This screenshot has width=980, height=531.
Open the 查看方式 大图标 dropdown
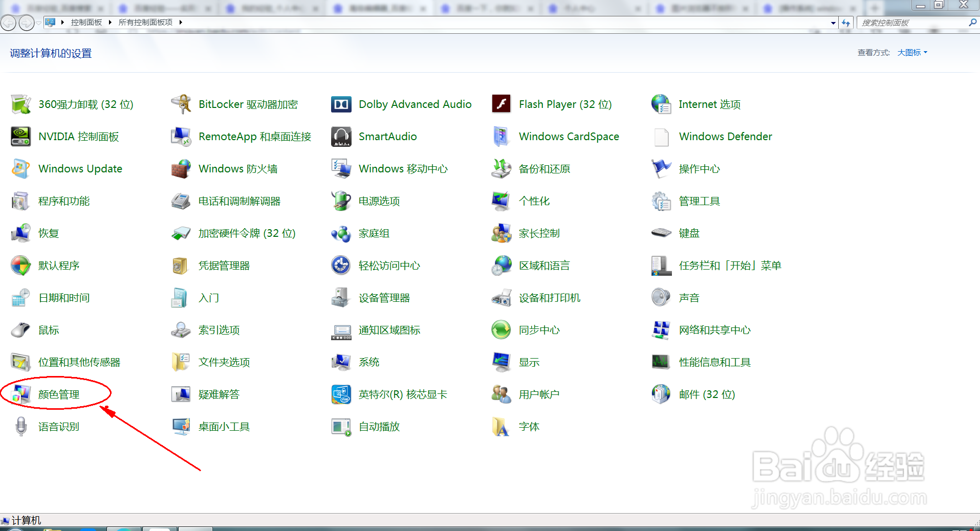tap(912, 53)
